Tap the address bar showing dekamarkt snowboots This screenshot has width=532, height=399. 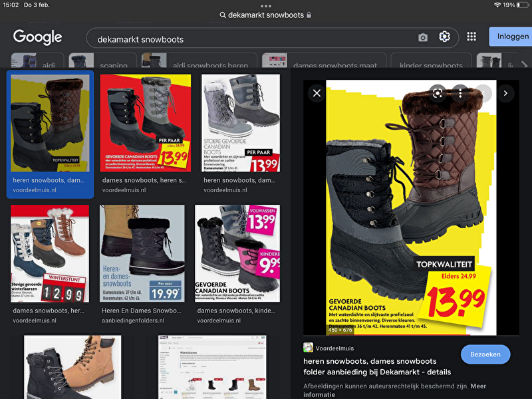click(x=265, y=15)
